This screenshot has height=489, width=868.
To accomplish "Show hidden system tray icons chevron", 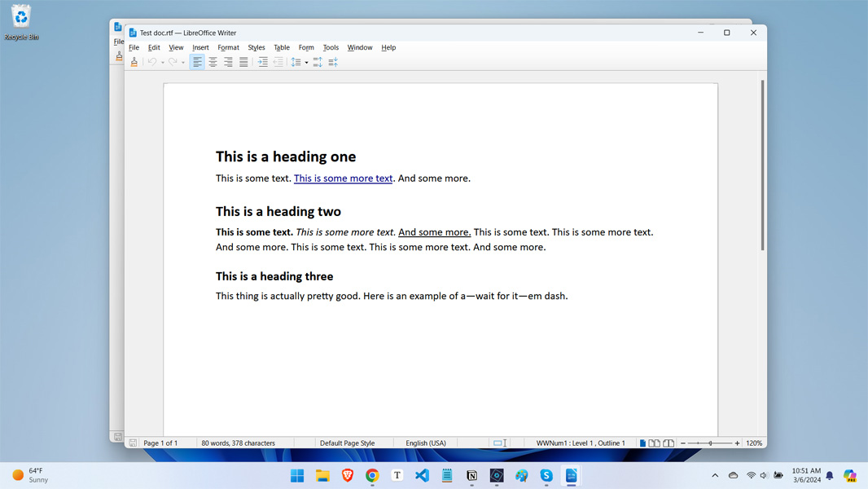I will coord(715,476).
